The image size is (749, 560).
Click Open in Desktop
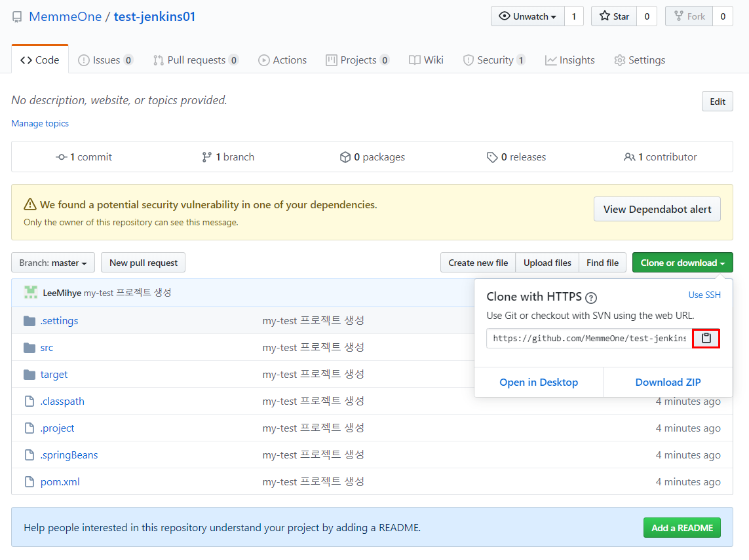pyautogui.click(x=539, y=382)
